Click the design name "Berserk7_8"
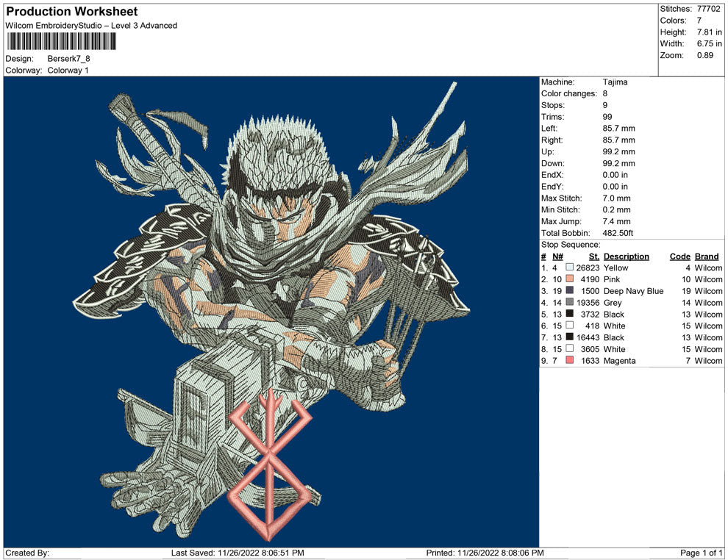This screenshot has height=560, width=728. point(68,59)
